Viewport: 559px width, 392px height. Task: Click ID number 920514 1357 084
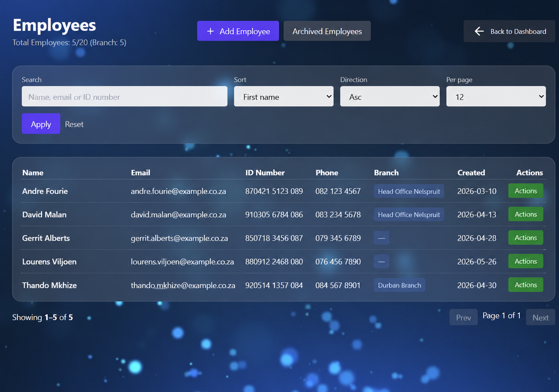point(274,285)
